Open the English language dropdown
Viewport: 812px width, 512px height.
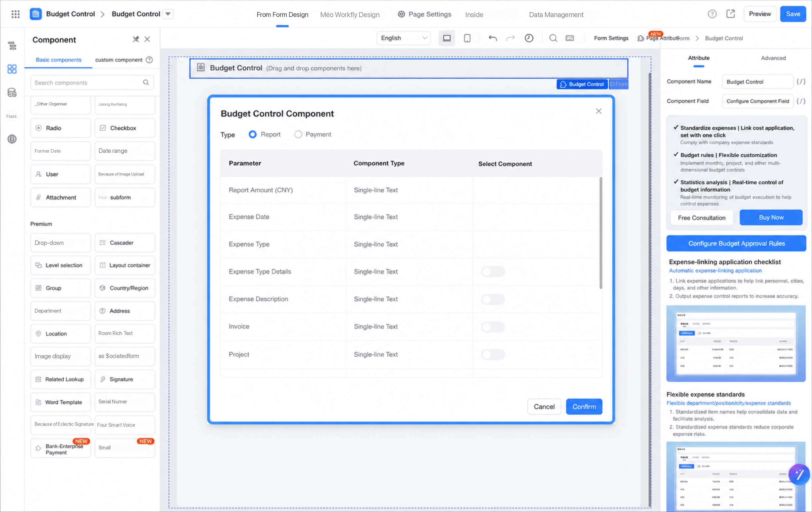(x=404, y=38)
